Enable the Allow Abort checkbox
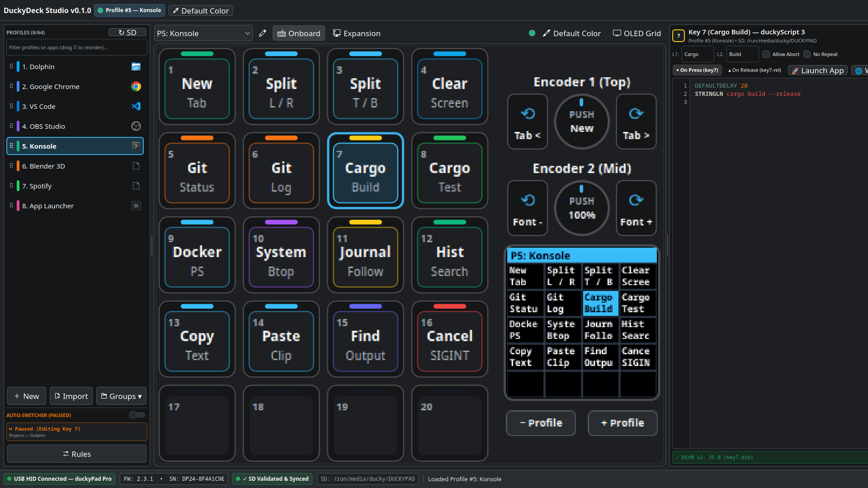Image resolution: width=868 pixels, height=488 pixels. [766, 54]
